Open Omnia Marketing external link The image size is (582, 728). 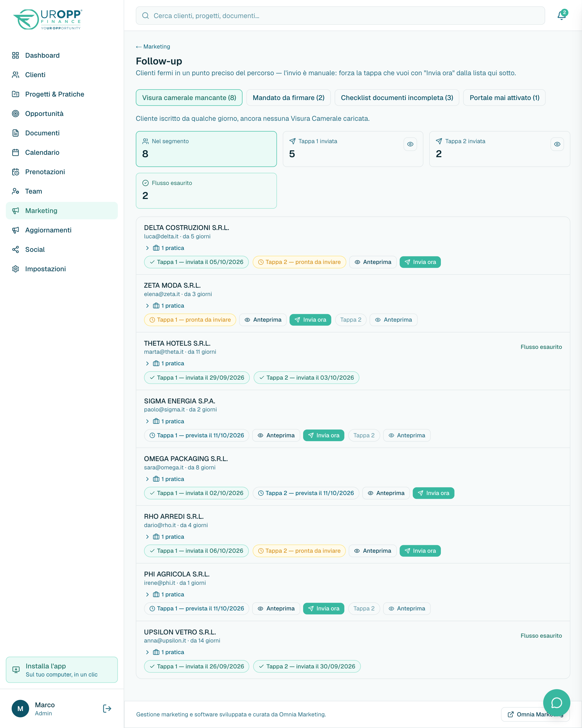535,714
